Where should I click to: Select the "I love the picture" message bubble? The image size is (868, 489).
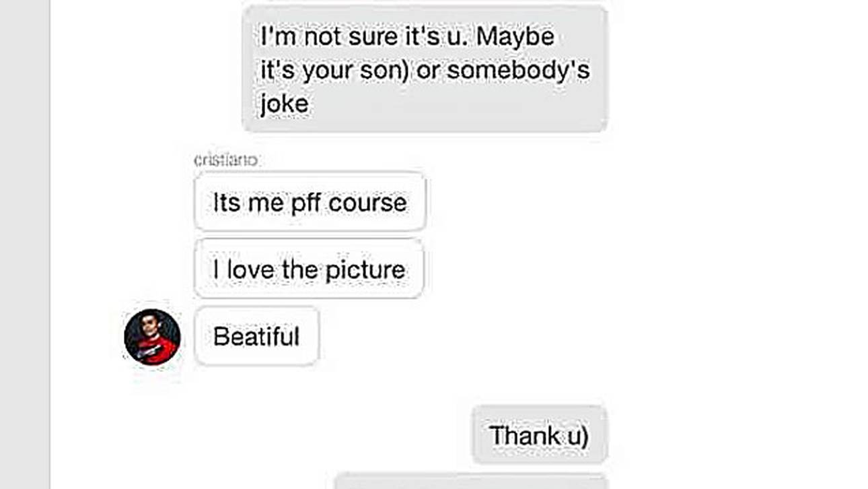[309, 269]
